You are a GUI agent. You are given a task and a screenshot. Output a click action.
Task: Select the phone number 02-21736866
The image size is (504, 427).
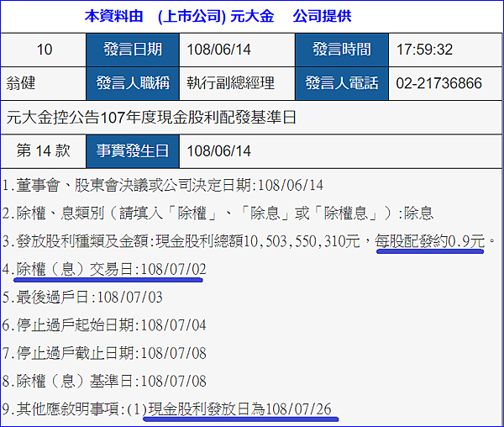pos(438,83)
